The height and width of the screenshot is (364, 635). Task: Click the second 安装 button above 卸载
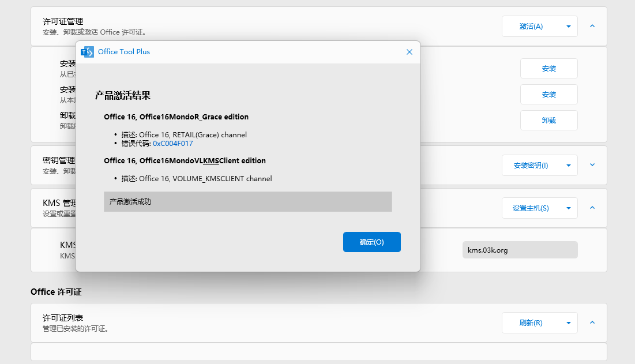548,95
